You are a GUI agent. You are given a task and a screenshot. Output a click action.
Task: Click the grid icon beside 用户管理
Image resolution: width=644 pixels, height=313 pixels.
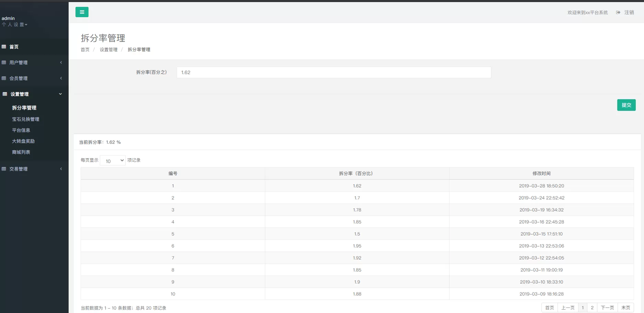(x=4, y=62)
